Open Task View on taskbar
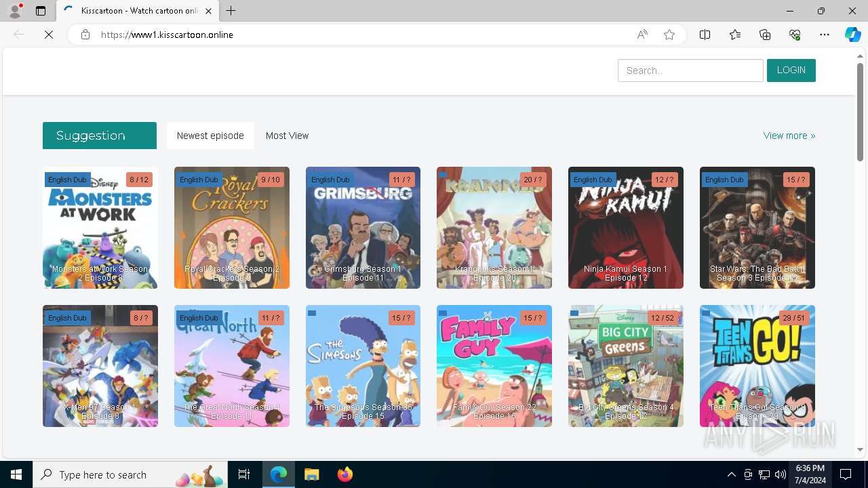The image size is (868, 488). tap(244, 474)
